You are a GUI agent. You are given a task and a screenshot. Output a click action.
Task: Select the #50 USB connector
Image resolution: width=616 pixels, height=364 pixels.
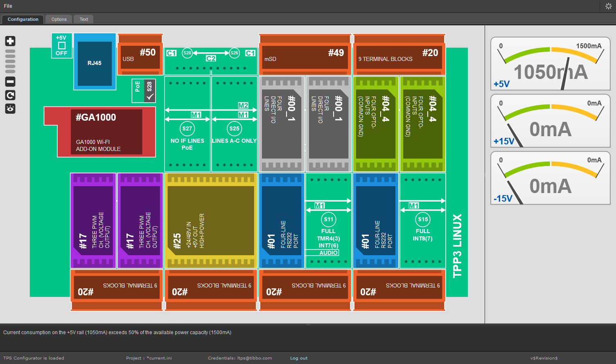140,56
